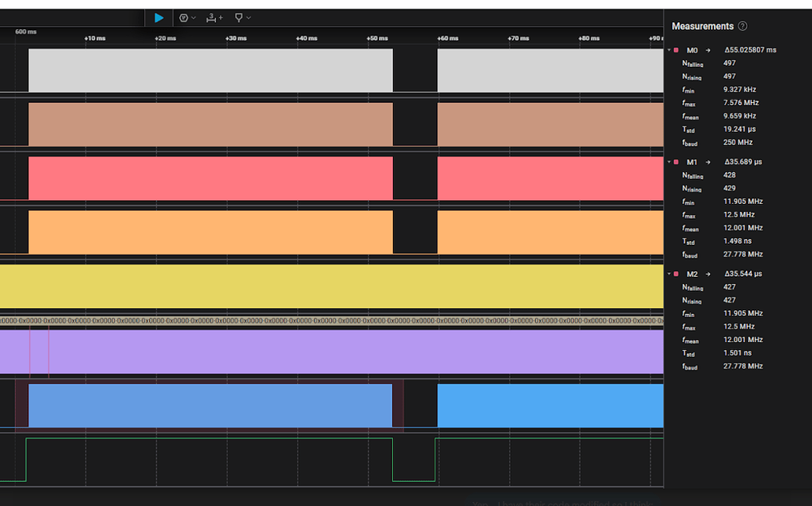Screen dimensions: 812x506
Task: Click the M0 pink color swatch
Action: click(676, 50)
